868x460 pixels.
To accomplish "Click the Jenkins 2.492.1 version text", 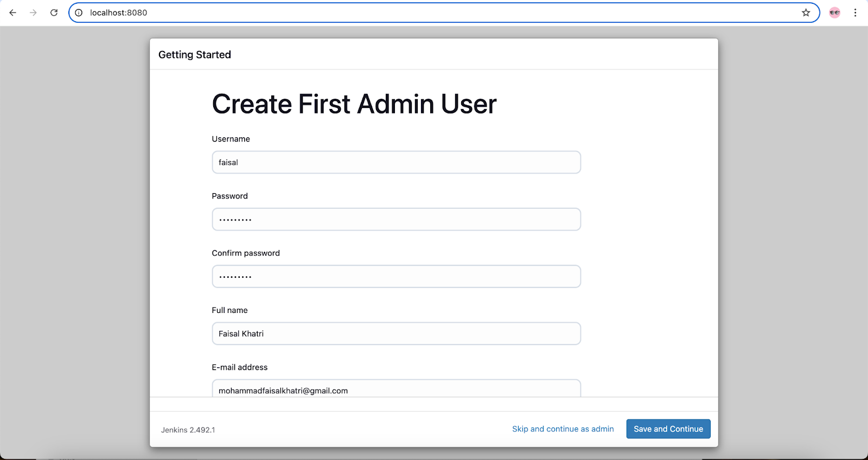I will click(x=188, y=430).
